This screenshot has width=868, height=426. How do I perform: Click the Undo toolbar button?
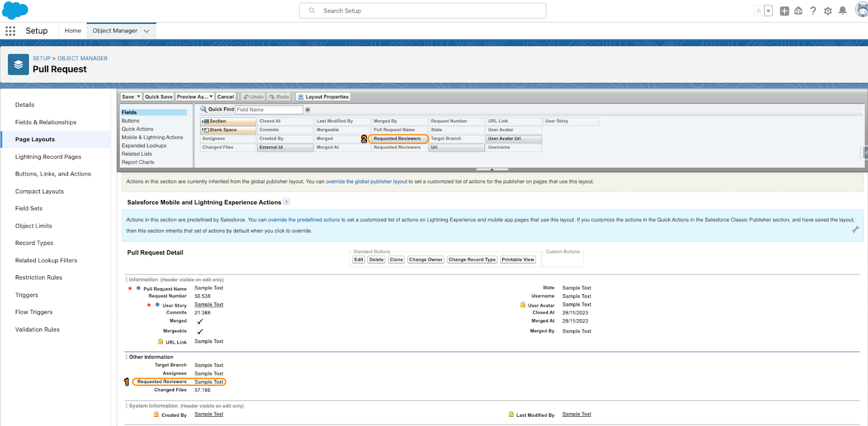coord(253,97)
